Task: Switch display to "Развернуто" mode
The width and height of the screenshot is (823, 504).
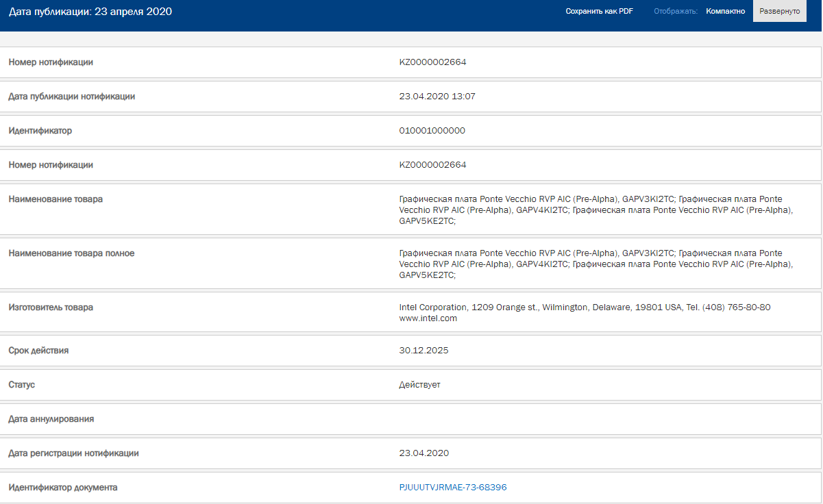Action: (779, 12)
